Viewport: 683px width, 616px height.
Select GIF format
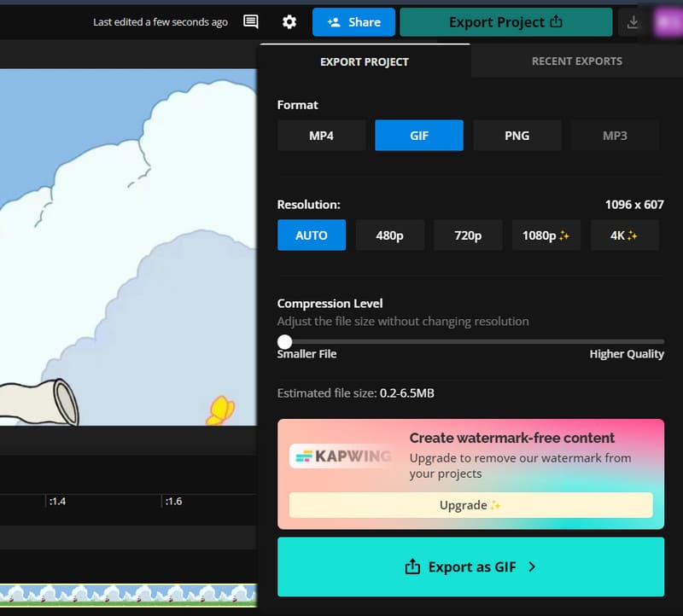[419, 136]
